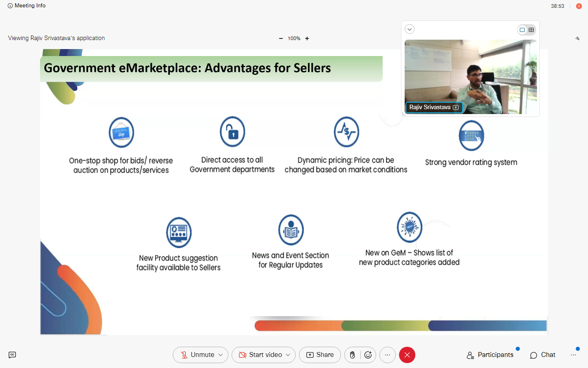Toggle closed captions button
The width and height of the screenshot is (588, 368).
[x=12, y=355]
